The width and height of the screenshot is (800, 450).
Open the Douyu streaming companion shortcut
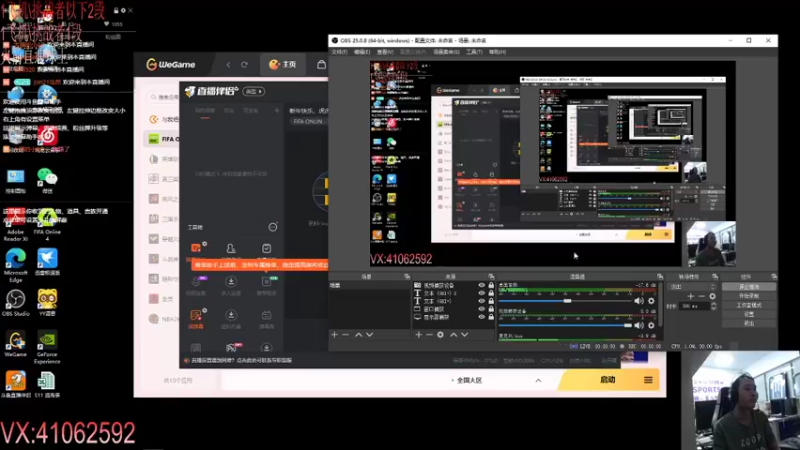pos(16,384)
